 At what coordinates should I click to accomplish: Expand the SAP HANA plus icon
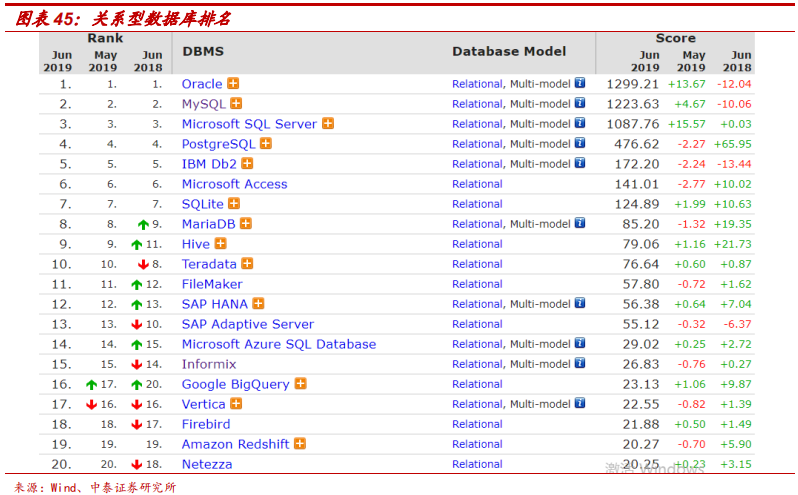[x=259, y=304]
